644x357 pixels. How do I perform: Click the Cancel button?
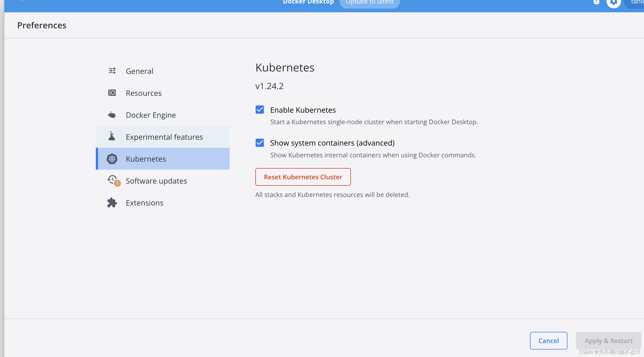(548, 340)
